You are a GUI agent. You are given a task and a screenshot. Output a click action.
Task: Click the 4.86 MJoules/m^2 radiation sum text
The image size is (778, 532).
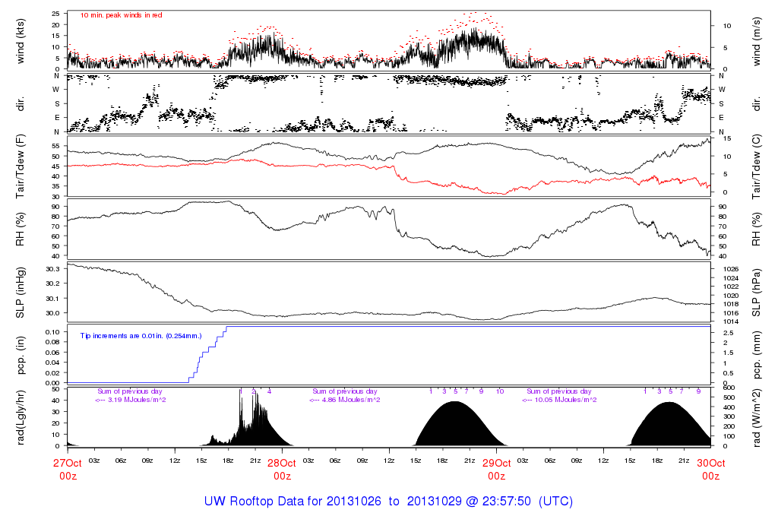345,400
